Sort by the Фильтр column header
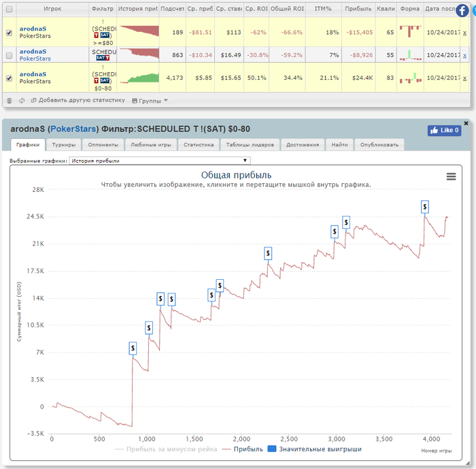 [x=103, y=9]
